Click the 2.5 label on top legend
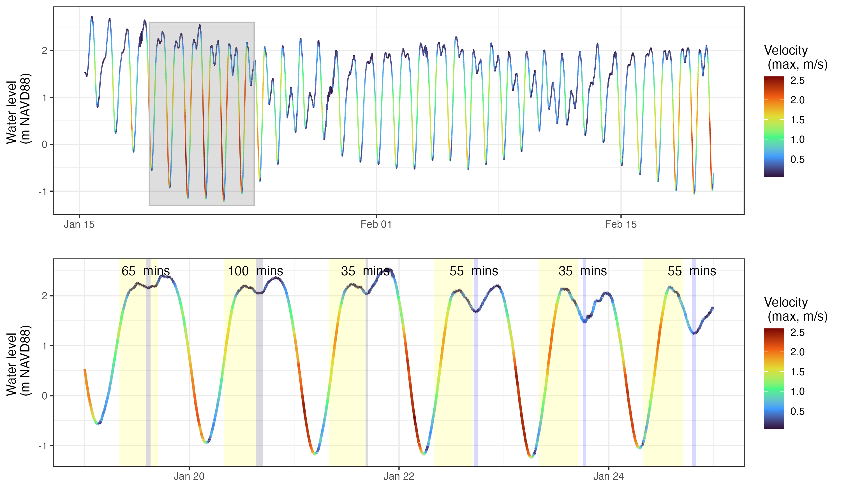The image size is (841, 504). point(797,80)
